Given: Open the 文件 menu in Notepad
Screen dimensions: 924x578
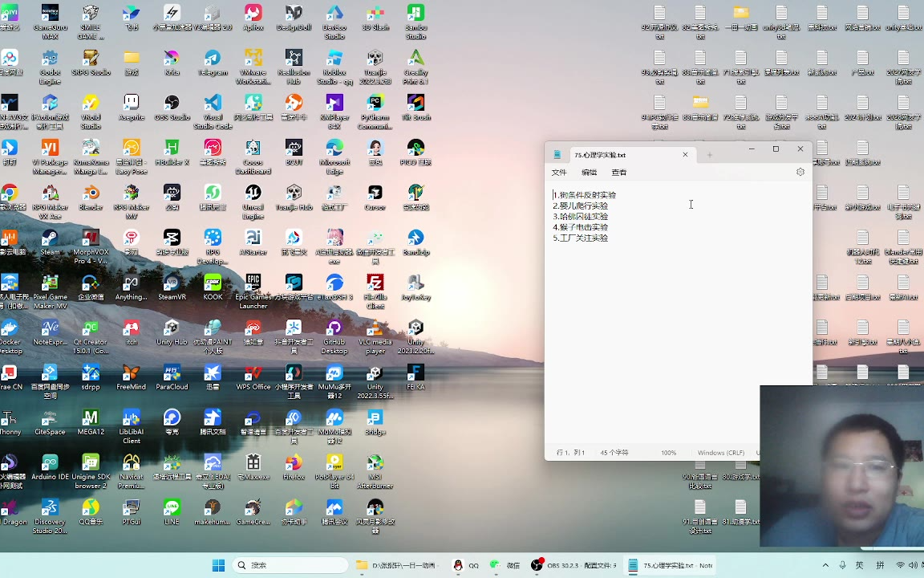Looking at the screenshot, I should click(x=558, y=173).
